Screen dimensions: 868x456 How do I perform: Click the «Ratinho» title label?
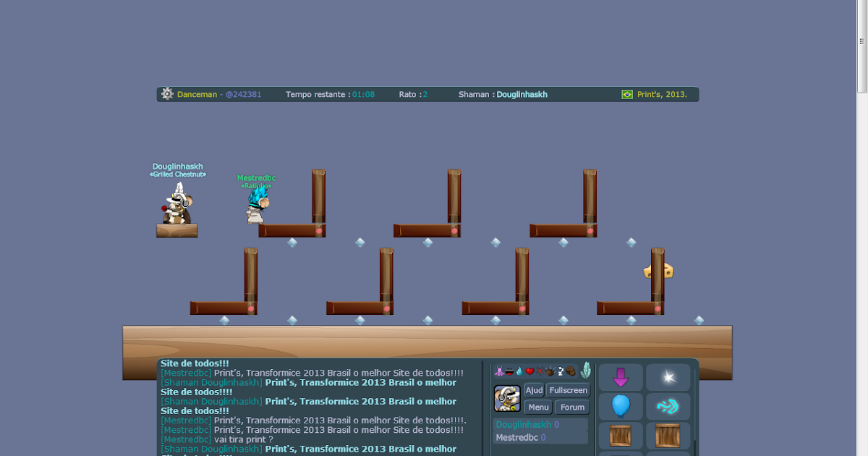point(256,186)
